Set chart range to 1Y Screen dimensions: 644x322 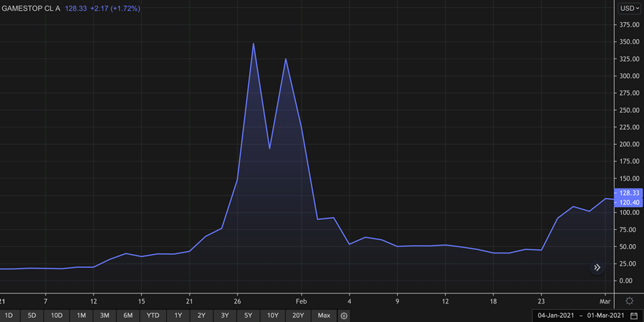coord(178,316)
